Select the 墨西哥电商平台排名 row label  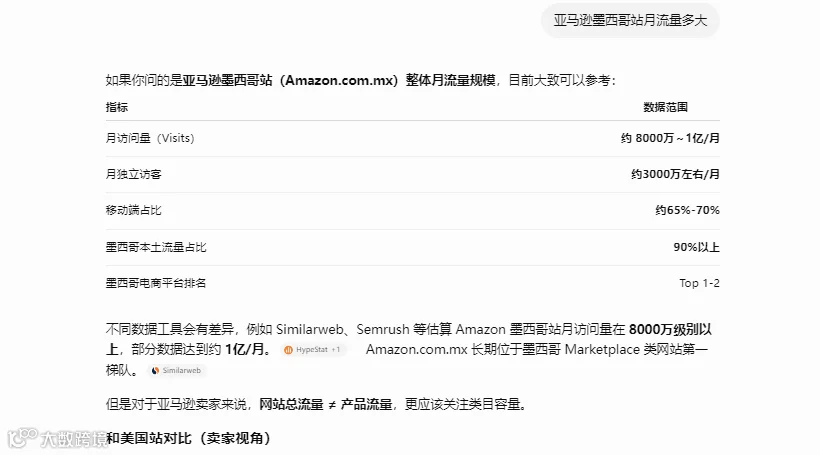156,283
